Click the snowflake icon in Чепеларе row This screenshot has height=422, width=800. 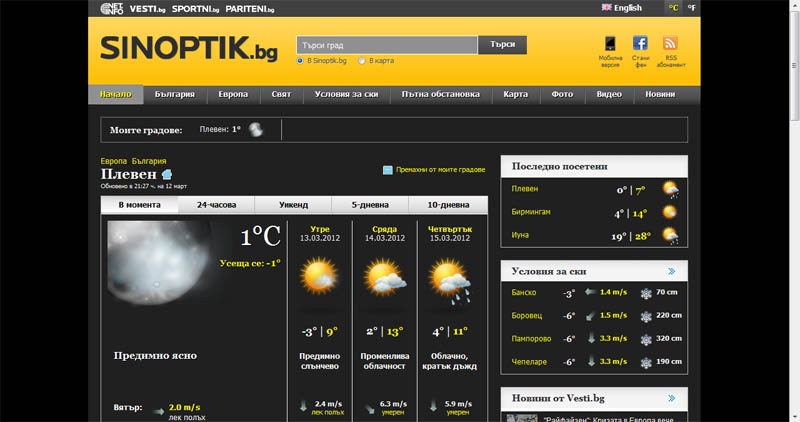point(646,363)
